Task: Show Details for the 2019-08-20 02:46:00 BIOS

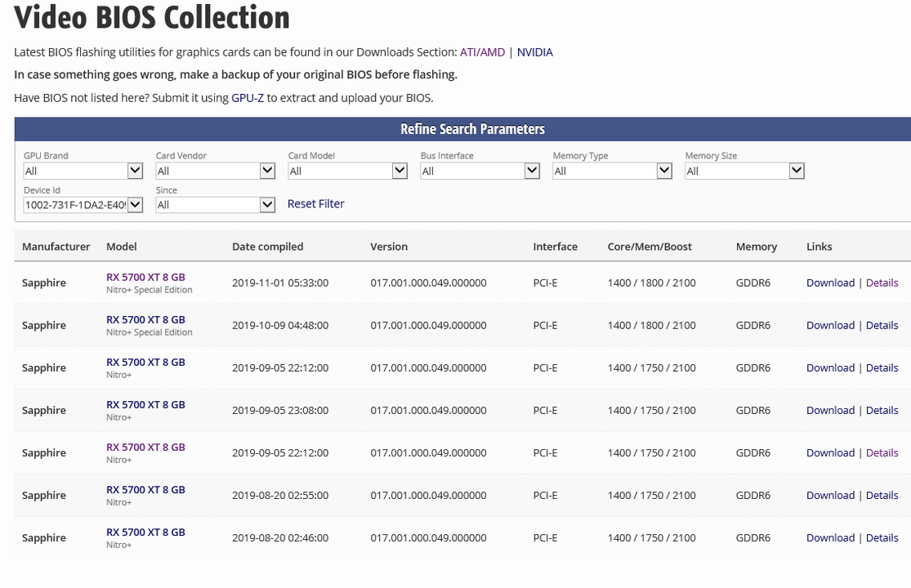Action: pyautogui.click(x=882, y=537)
